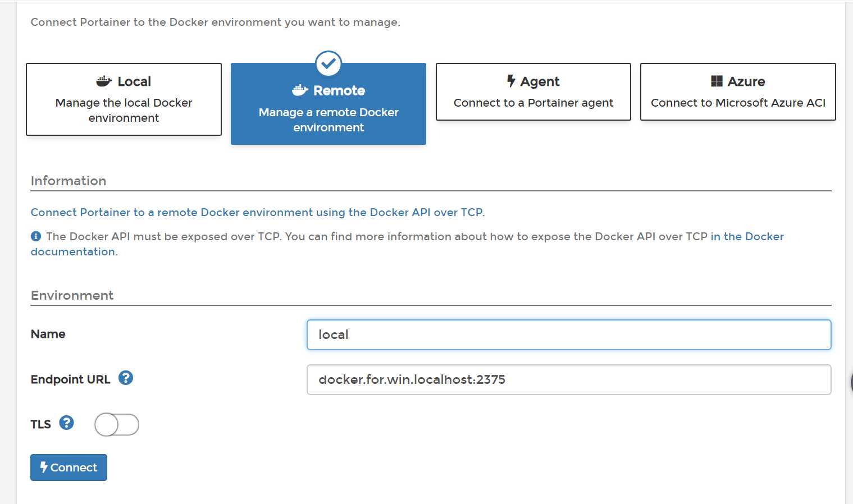Viewport: 853px width, 504px height.
Task: Click the blue info icon before Docker API note
Action: [36, 236]
